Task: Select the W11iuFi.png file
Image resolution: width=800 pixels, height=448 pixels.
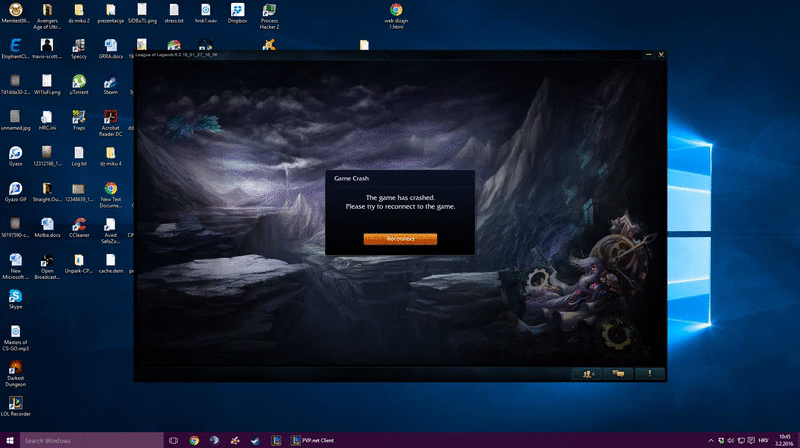Action: 47,85
